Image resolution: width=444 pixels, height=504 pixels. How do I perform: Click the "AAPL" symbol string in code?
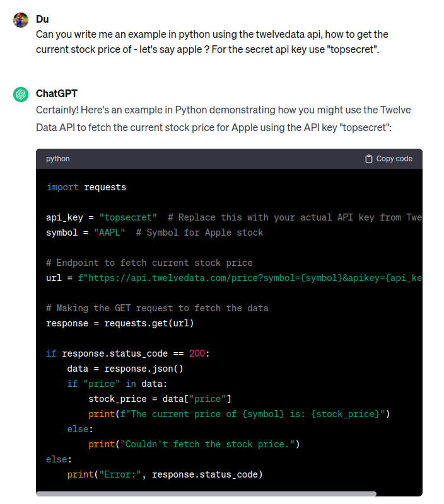pyautogui.click(x=109, y=232)
